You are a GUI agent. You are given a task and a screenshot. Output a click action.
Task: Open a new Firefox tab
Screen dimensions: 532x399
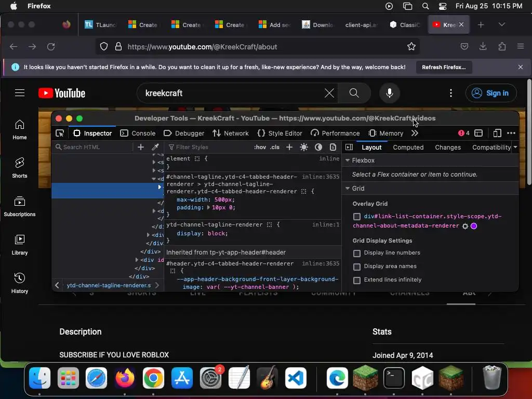tap(481, 25)
